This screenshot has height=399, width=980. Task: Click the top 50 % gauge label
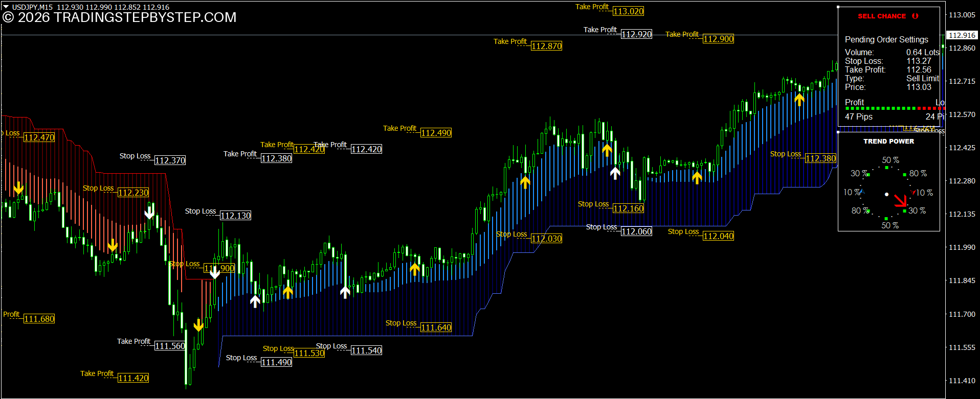pyautogui.click(x=890, y=160)
